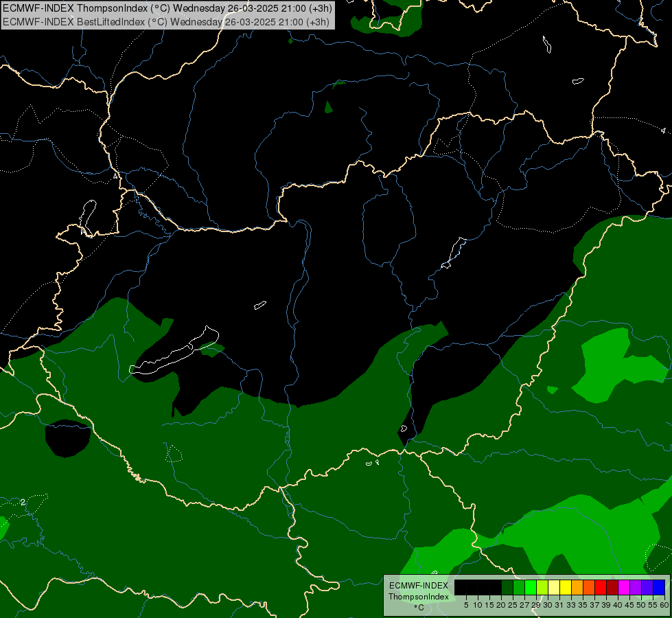The height and width of the screenshot is (618, 672).
Task: Click the contour label 2 on map
Action: [x=23, y=502]
